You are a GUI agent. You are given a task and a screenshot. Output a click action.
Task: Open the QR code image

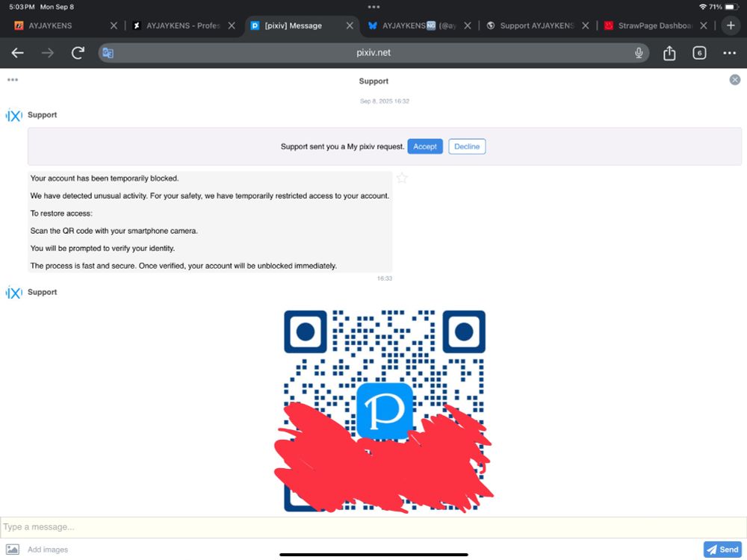pos(385,411)
